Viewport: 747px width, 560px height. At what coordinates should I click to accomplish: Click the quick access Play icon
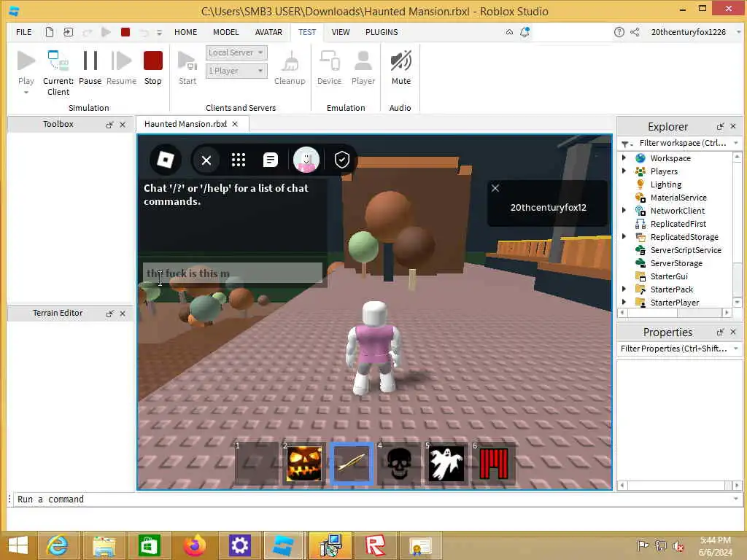106,32
